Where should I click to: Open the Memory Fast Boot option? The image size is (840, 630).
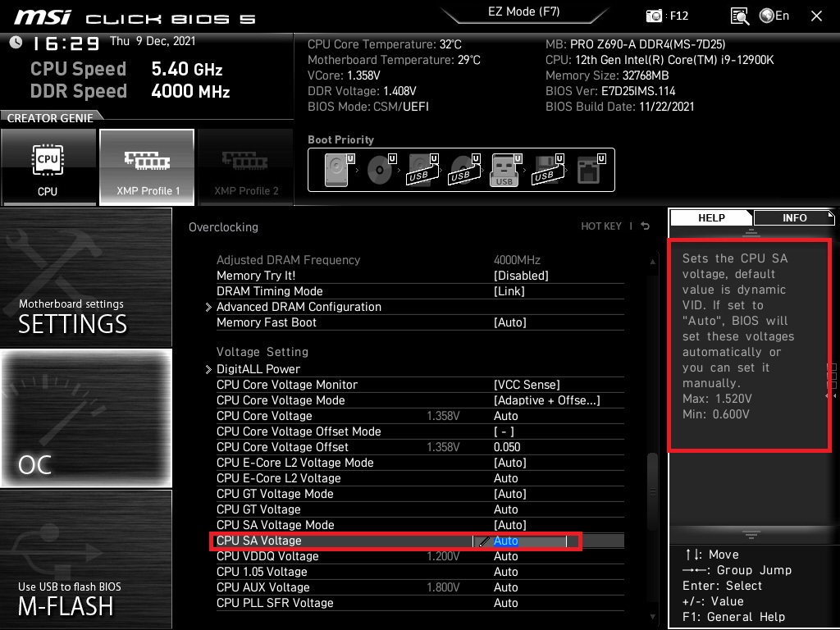tap(510, 322)
